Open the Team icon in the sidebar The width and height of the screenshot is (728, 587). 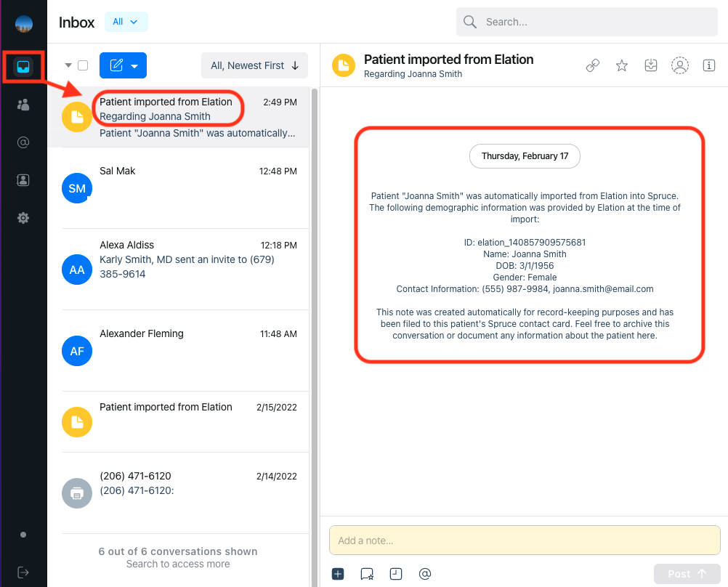pos(23,105)
